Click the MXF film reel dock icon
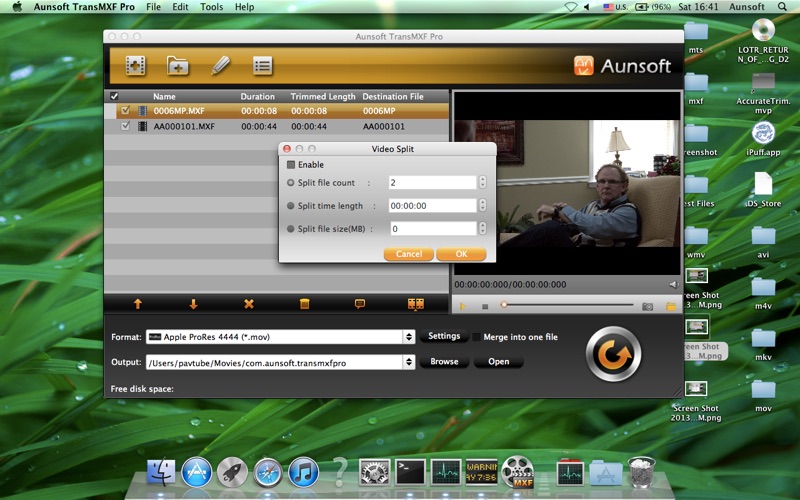800x500 pixels. click(517, 472)
